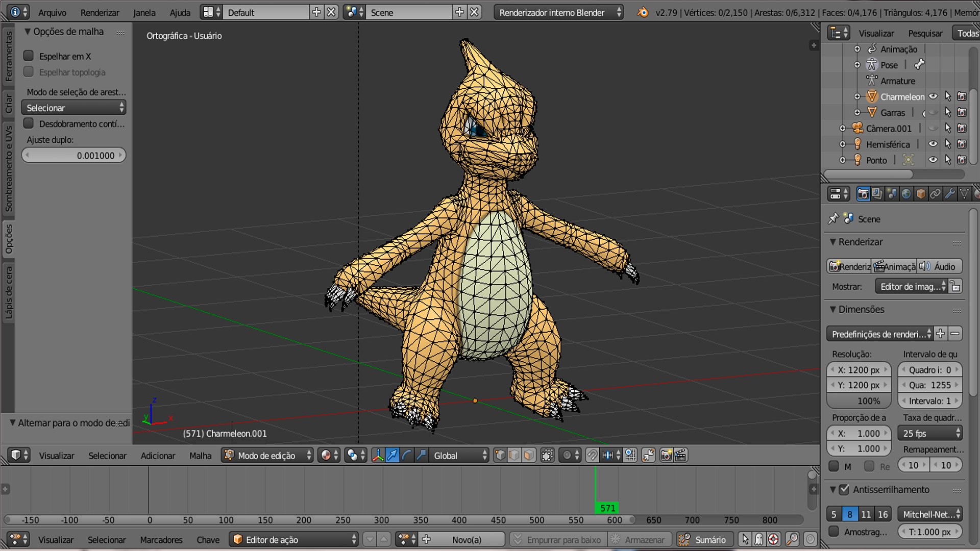Image resolution: width=980 pixels, height=551 pixels.
Task: Enable Espelhar em X checkbox
Action: tap(29, 56)
